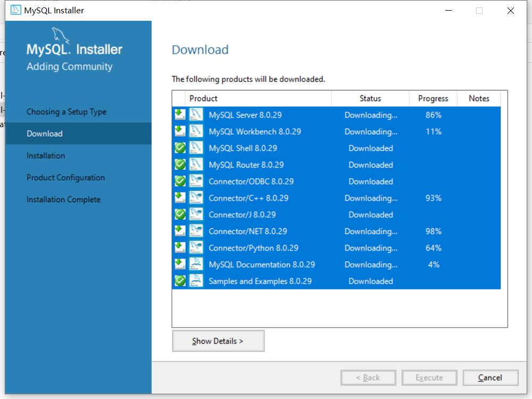Click the green checkmark beside MySQL Shell
The width and height of the screenshot is (532, 399).
(x=180, y=148)
